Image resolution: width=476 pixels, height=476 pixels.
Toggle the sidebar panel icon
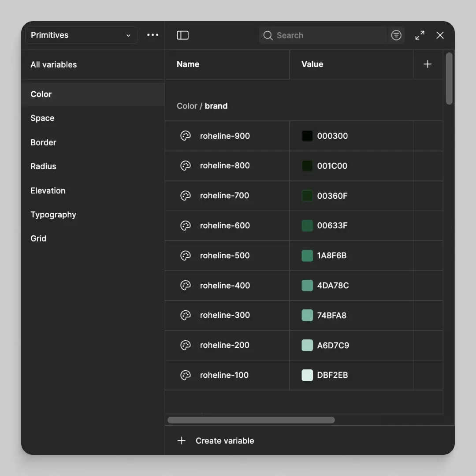(182, 35)
